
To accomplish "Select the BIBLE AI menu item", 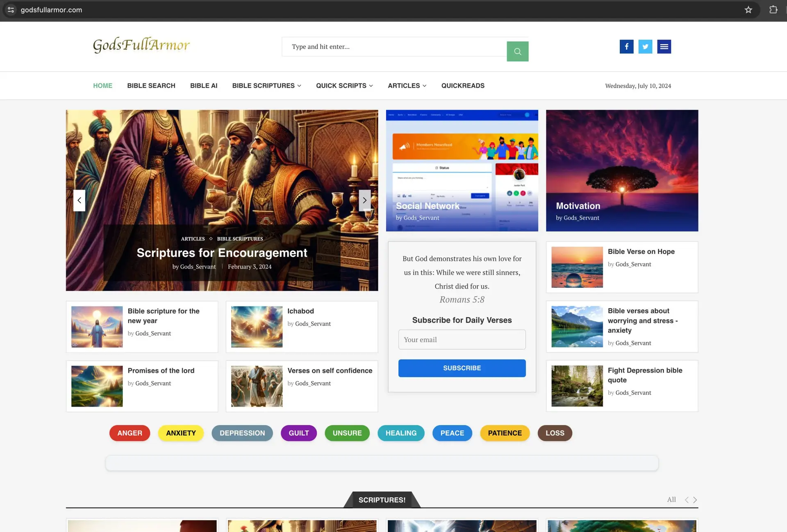I will (x=204, y=86).
